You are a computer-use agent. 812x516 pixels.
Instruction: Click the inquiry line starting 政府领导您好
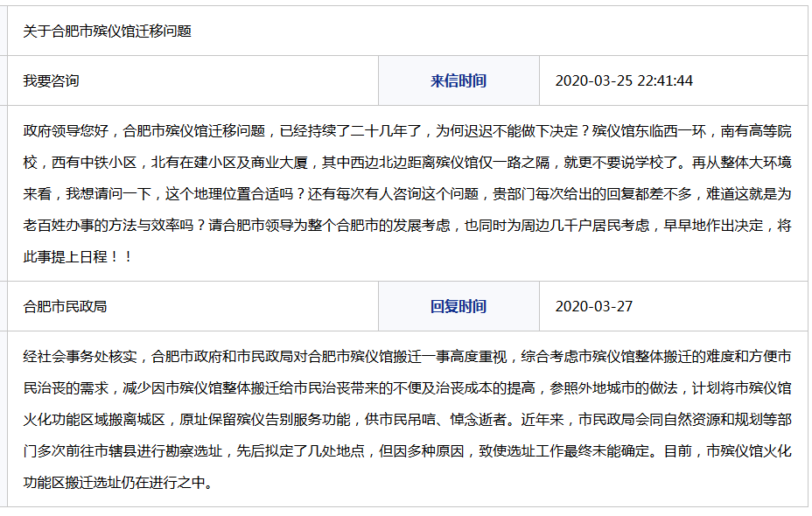[407, 131]
